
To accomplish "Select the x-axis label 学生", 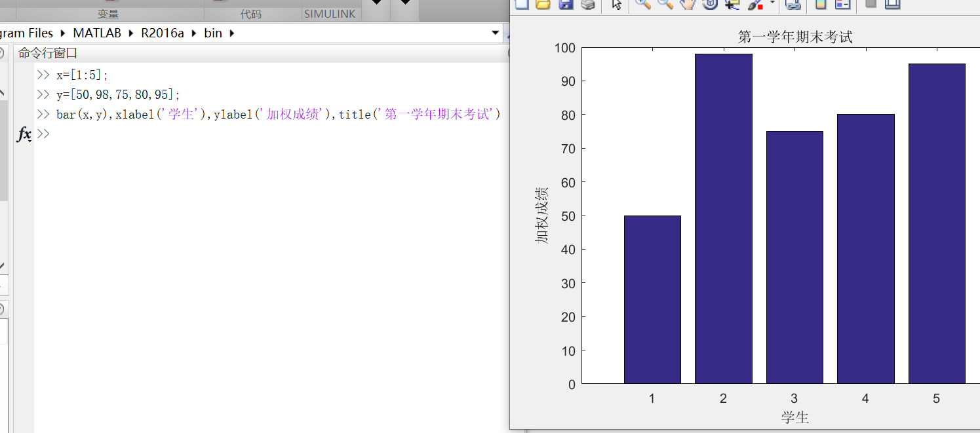I will 795,417.
